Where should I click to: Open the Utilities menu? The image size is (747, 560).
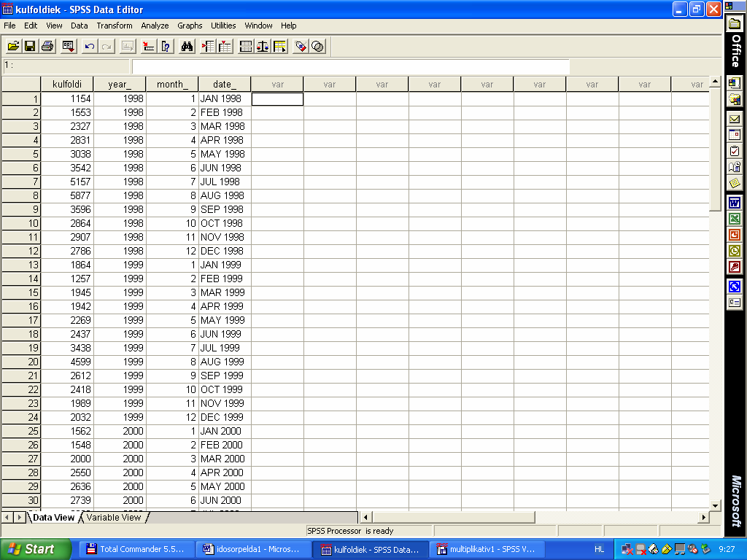click(x=223, y=26)
